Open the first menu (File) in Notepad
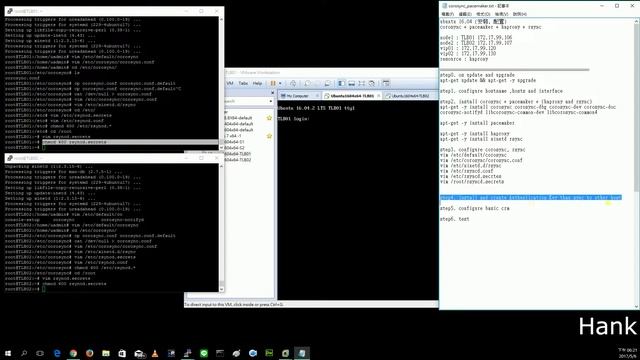Image resolution: width=640 pixels, height=360 pixels. pos(447,14)
